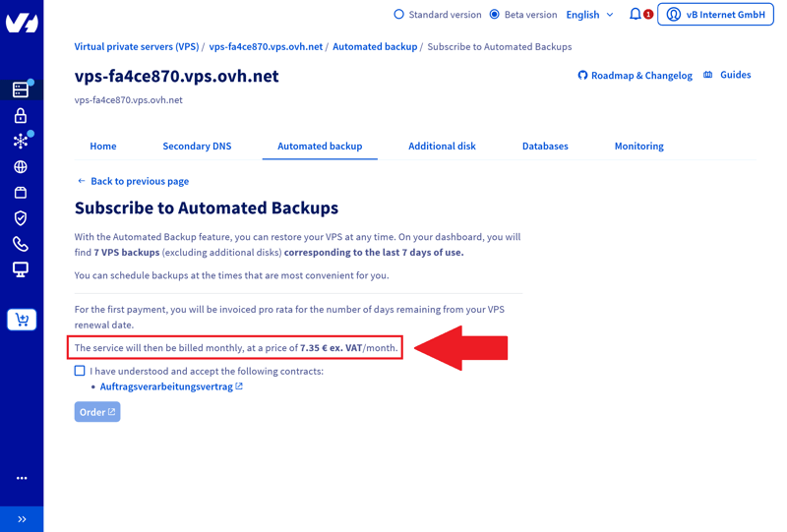The width and height of the screenshot is (787, 532).
Task: Select the Beta version radio button
Action: [x=495, y=15]
